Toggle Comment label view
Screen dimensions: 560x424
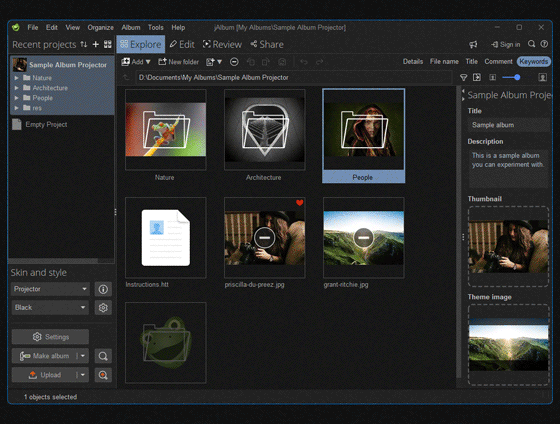click(498, 61)
